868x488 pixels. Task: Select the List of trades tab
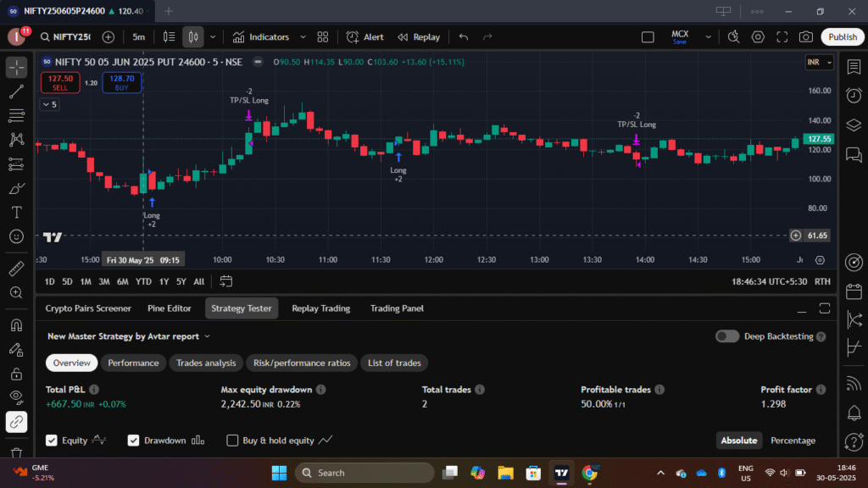click(394, 363)
